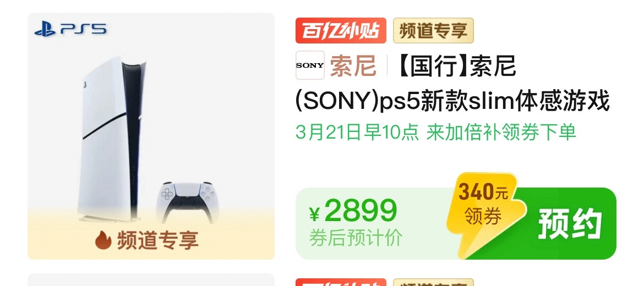Open the next product card thumbnail below
Viewport: 644px width, 286px height.
coord(151,280)
